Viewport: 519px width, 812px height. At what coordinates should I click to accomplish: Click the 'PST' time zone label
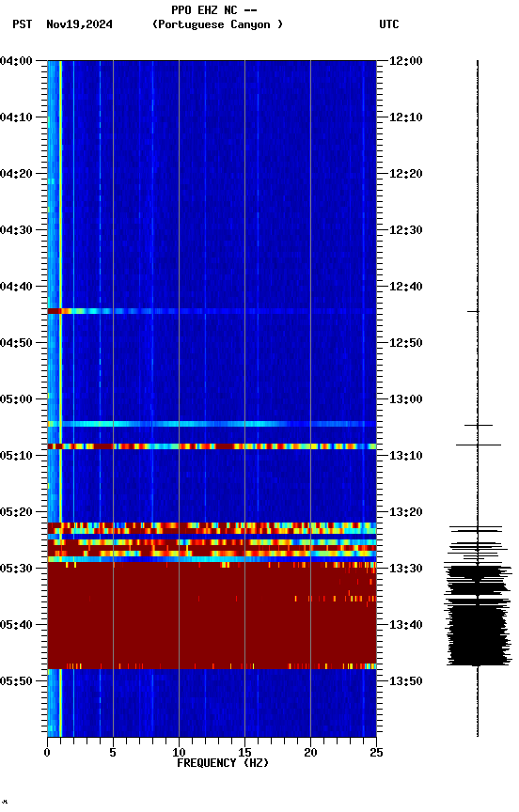coord(23,24)
